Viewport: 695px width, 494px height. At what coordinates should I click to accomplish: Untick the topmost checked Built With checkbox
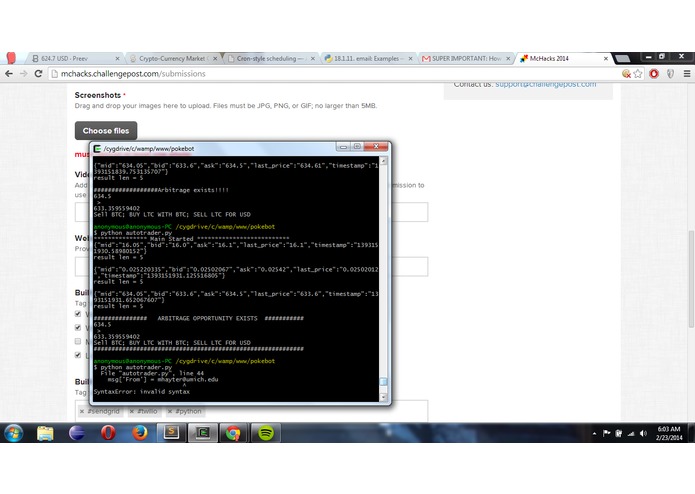click(x=78, y=314)
